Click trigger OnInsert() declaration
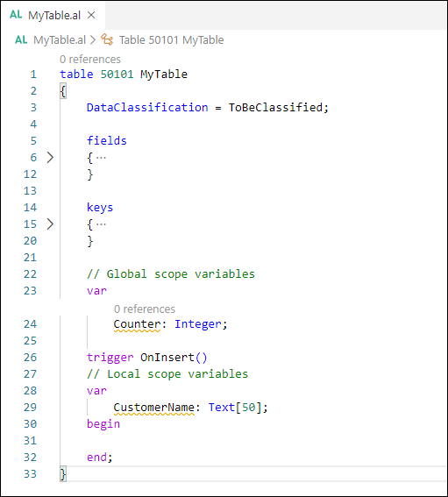The image size is (448, 497). 146,358
